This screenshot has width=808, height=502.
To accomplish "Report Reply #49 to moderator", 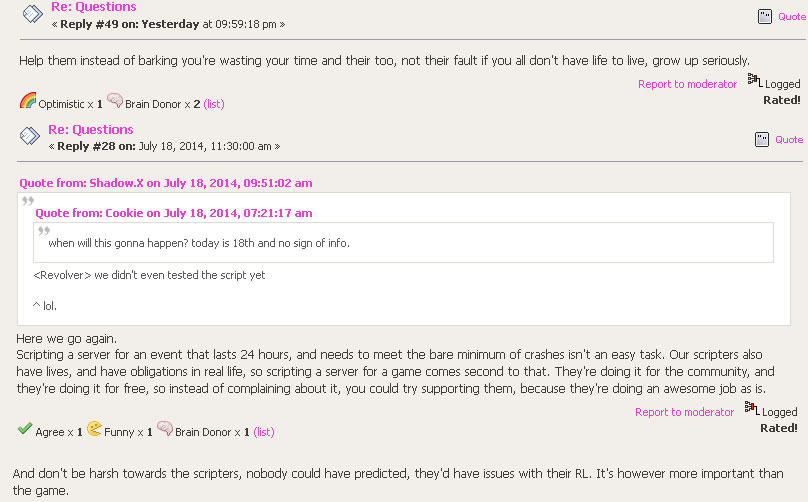I will click(x=687, y=84).
